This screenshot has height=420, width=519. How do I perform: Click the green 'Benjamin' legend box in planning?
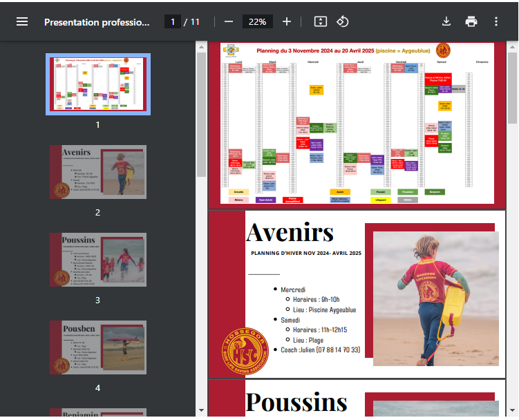point(435,192)
